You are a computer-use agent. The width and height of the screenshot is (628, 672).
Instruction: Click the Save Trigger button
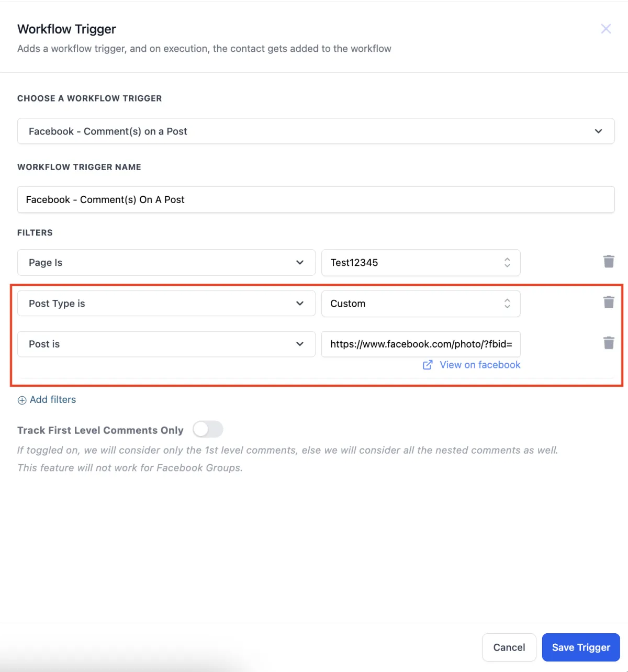click(x=580, y=647)
